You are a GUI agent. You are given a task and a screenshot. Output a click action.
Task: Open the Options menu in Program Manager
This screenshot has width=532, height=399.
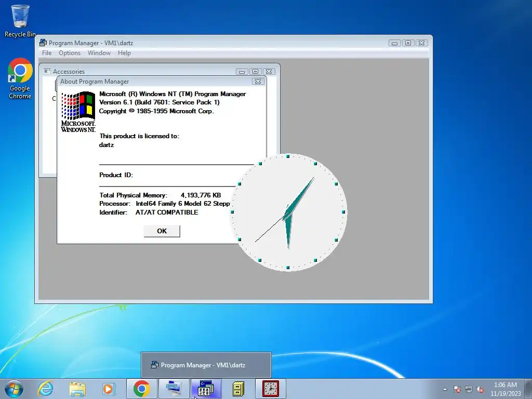pos(70,53)
